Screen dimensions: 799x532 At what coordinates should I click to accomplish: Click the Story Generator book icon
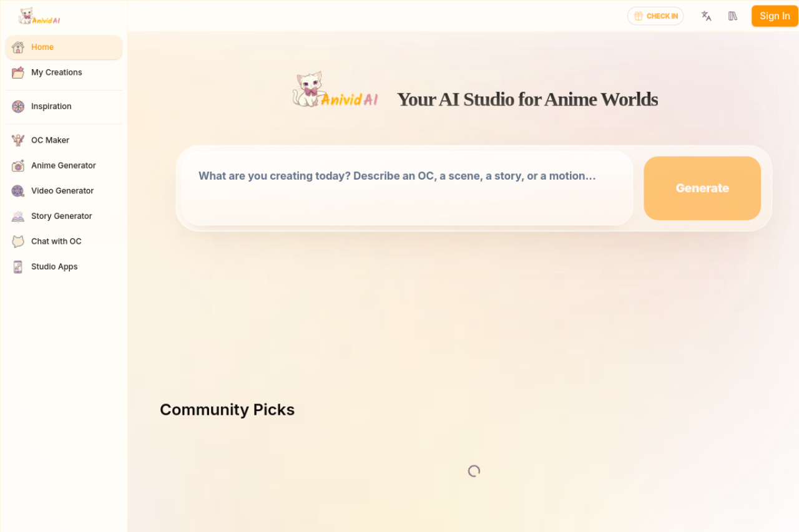tap(18, 216)
